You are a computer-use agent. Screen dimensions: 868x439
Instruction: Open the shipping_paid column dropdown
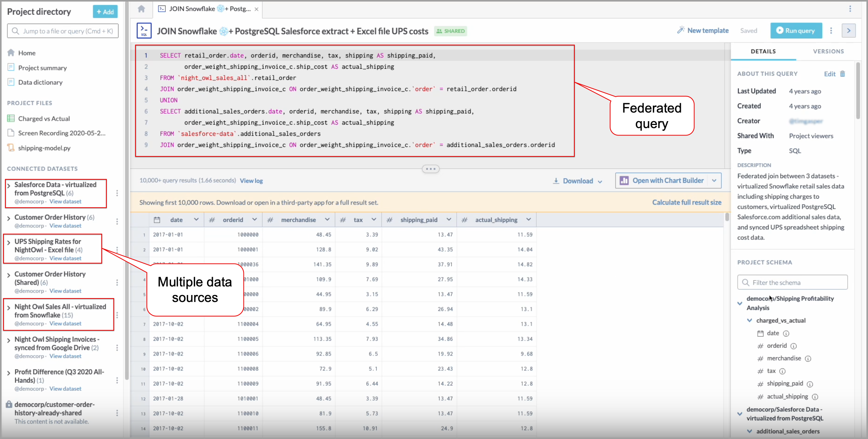pos(449,220)
